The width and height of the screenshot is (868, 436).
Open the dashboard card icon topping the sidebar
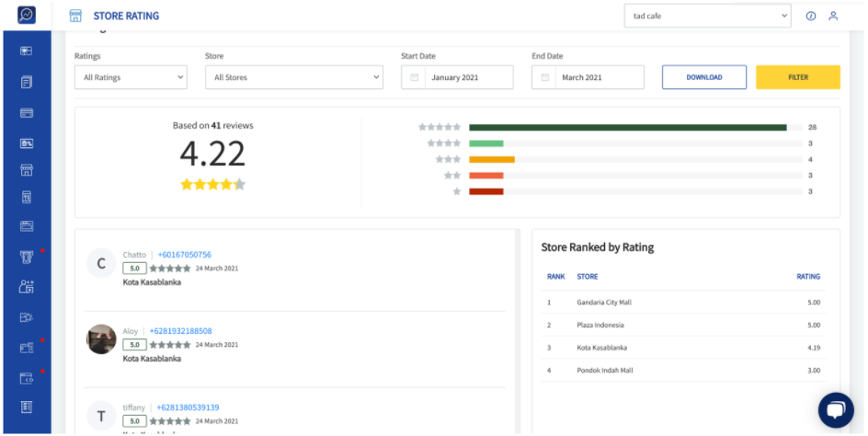pyautogui.click(x=27, y=51)
